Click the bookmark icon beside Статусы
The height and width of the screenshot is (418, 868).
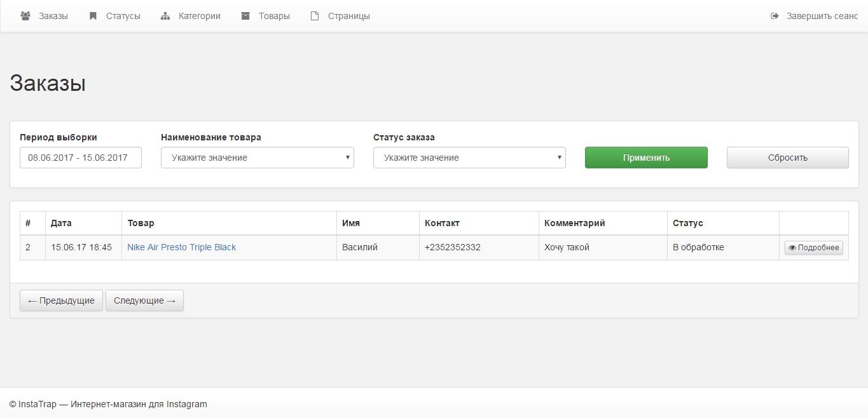pyautogui.click(x=93, y=16)
